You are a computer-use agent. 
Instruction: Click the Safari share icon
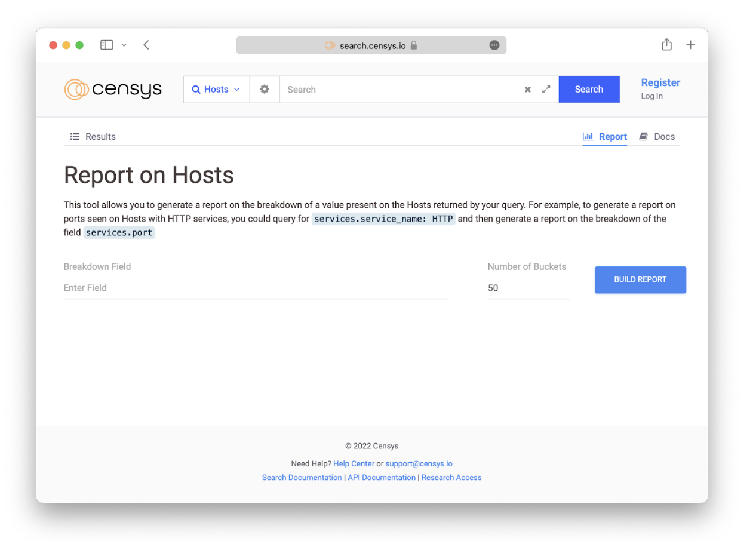(666, 45)
